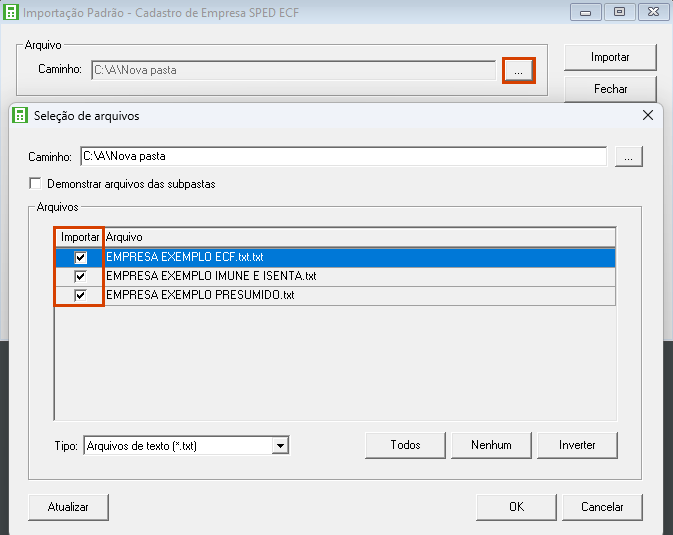
Task: Uncheck EMPRESA EXEMPLO PRESUMIDO import box
Action: pos(80,295)
